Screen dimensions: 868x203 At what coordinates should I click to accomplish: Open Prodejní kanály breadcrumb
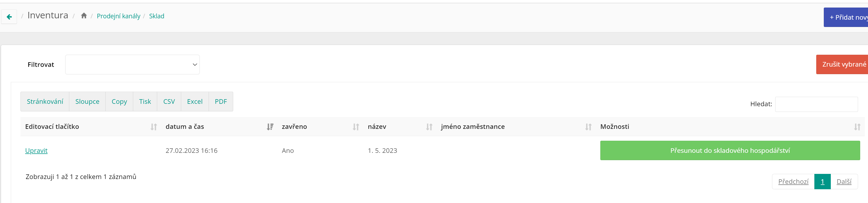click(x=118, y=16)
